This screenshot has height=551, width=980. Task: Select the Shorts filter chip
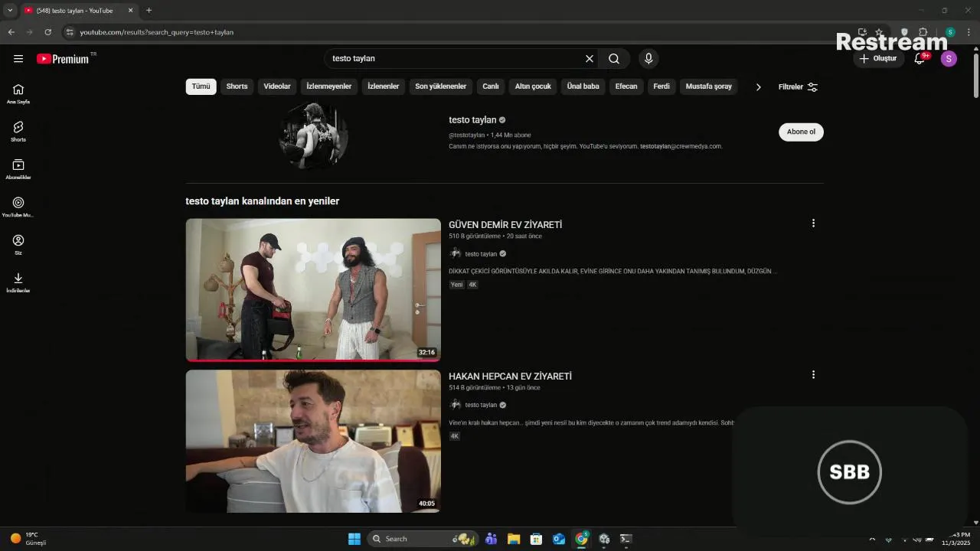(237, 86)
